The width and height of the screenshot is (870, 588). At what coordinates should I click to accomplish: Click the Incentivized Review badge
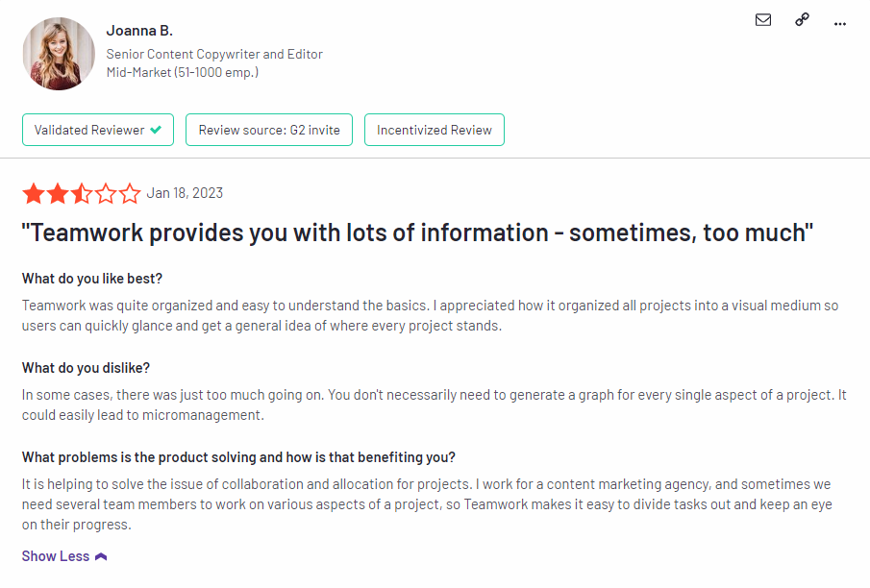pyautogui.click(x=435, y=130)
